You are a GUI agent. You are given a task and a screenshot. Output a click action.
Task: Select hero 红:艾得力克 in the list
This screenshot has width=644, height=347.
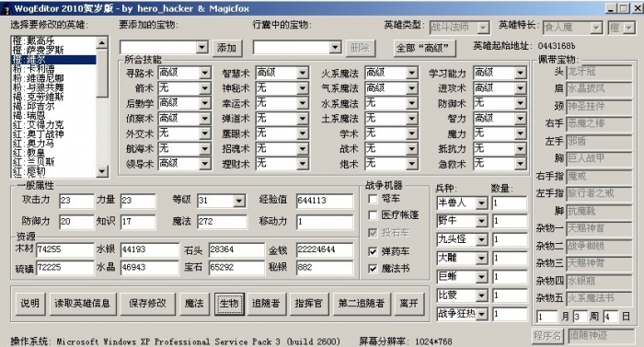pos(53,124)
